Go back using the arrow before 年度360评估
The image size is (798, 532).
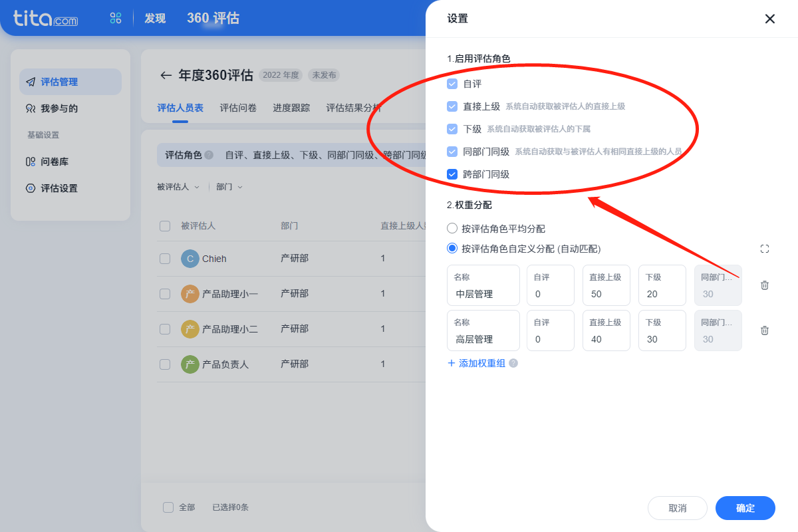pos(166,75)
